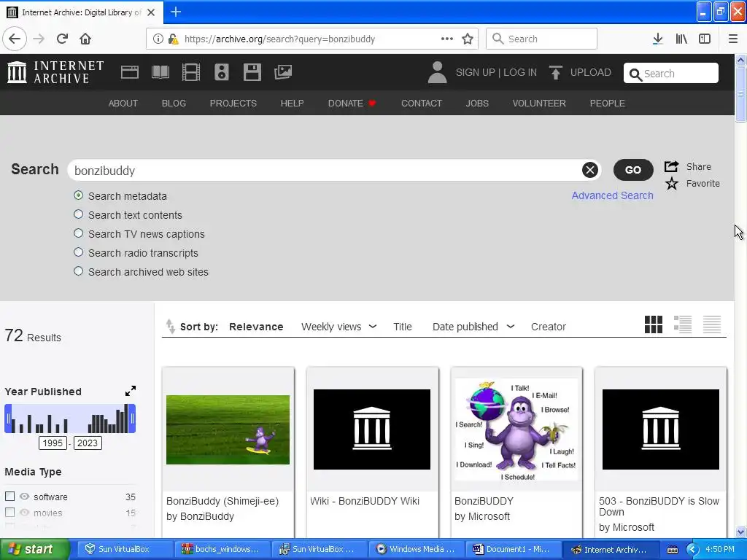Show only movies with eye icon
Screen dimensions: 747x560
click(x=24, y=513)
